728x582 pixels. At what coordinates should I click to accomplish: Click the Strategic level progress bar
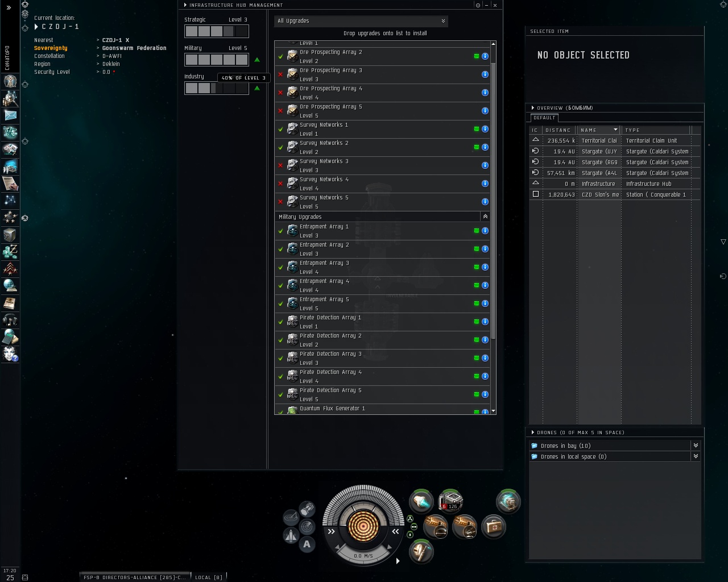point(217,31)
